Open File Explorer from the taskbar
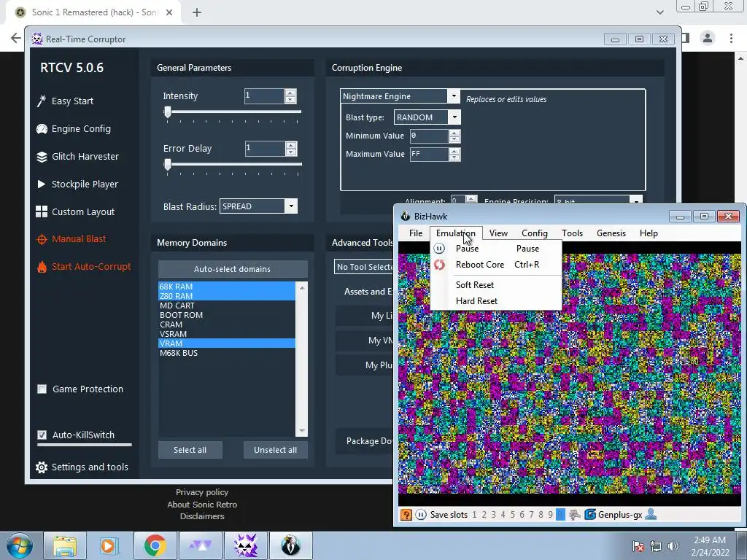Screen dimensions: 747x560 [x=64, y=545]
